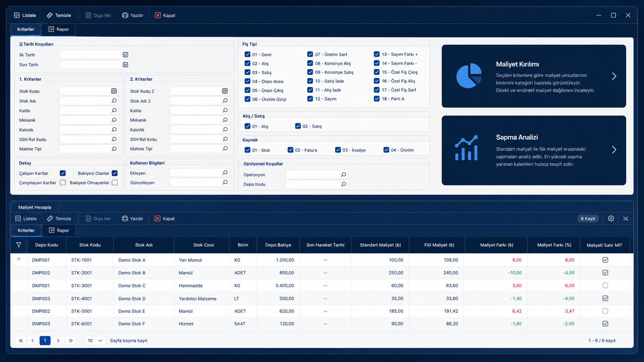This screenshot has height=362, width=644.
Task: Enable the Çalışmayan Kartlar checkbox
Action: 62,183
